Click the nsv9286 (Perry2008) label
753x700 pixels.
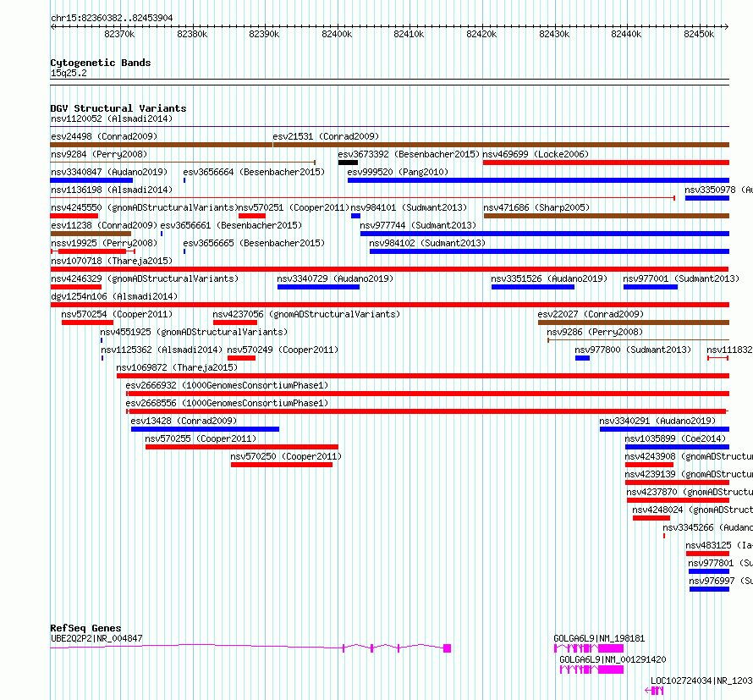tap(595, 332)
